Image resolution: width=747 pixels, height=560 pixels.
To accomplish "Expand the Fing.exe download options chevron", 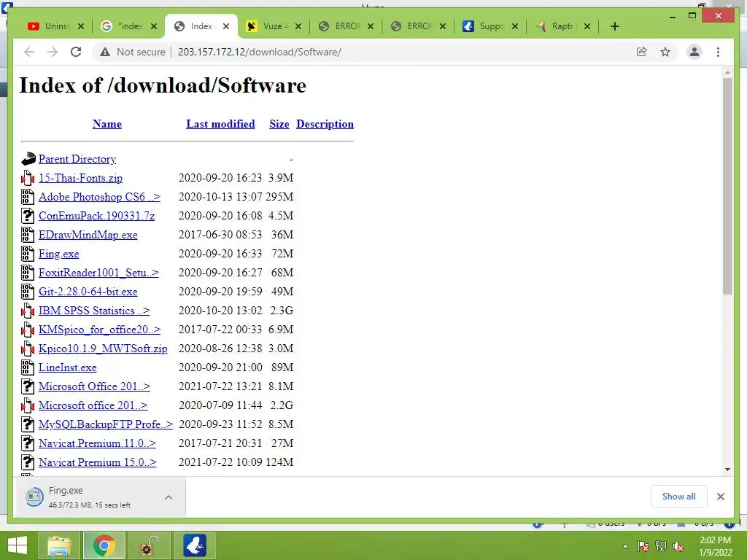I will pos(169,497).
